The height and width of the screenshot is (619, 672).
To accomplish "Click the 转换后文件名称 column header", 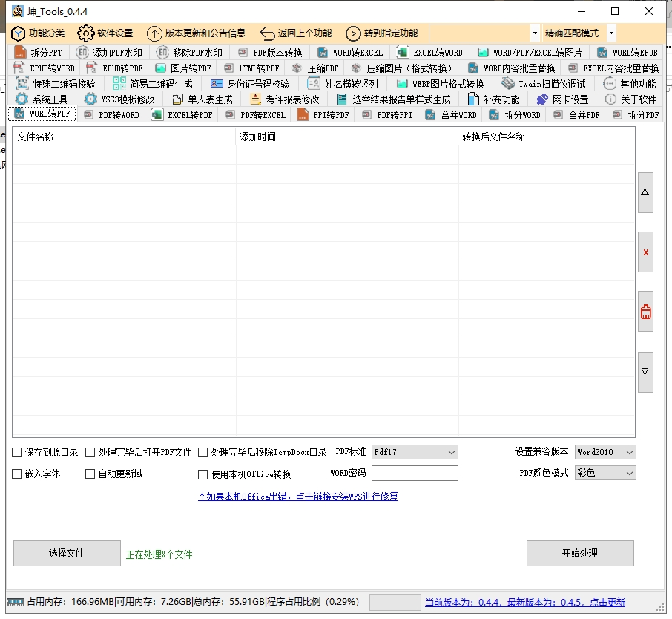I will (x=547, y=137).
